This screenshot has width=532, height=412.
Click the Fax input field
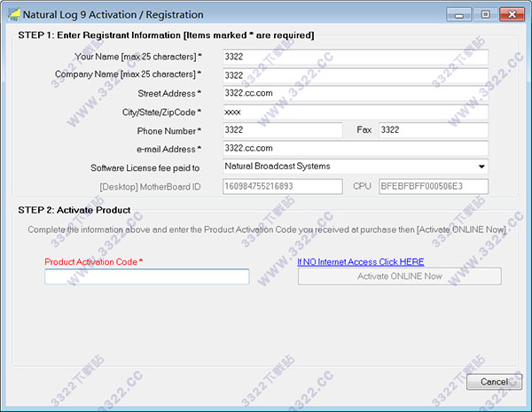pos(434,130)
